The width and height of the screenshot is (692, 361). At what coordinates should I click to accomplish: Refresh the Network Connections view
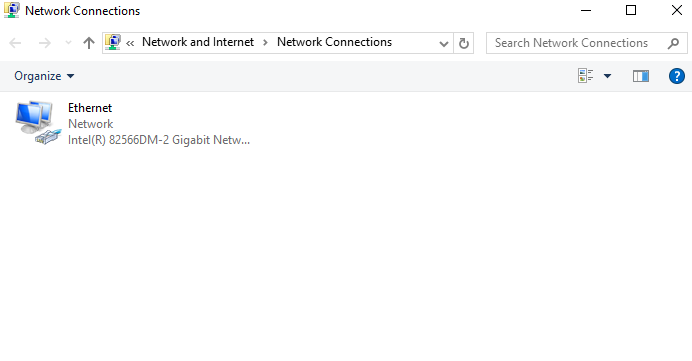tap(463, 43)
